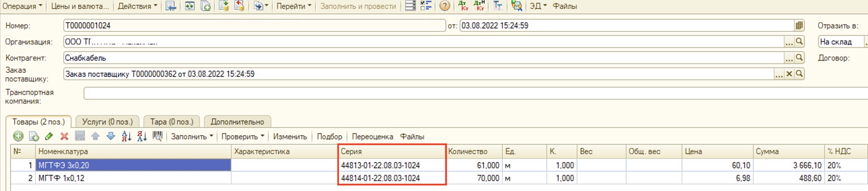Open the create-based-on arrow dropdown icon
Viewport: 868px width, 191px height.
click(x=261, y=6)
